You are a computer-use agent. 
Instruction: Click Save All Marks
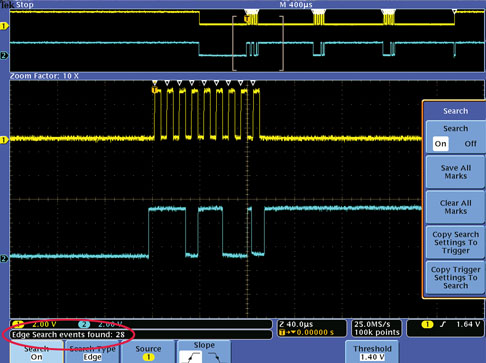455,172
